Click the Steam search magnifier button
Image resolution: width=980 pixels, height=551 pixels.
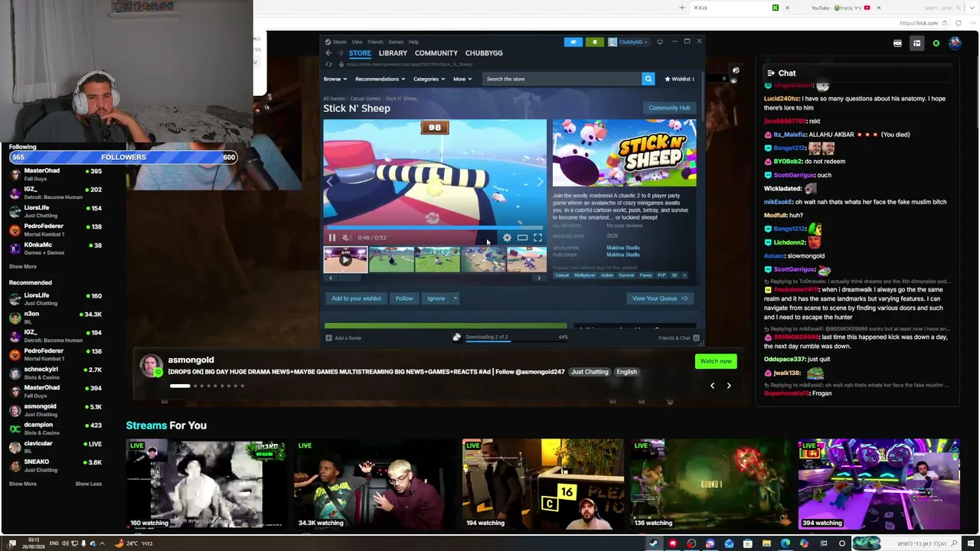648,79
